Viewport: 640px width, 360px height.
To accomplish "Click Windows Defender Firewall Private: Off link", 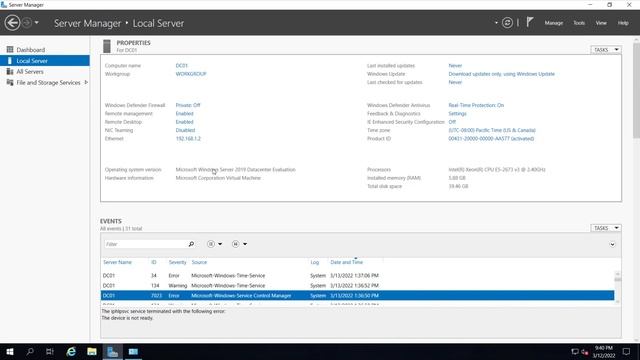I will click(x=188, y=105).
